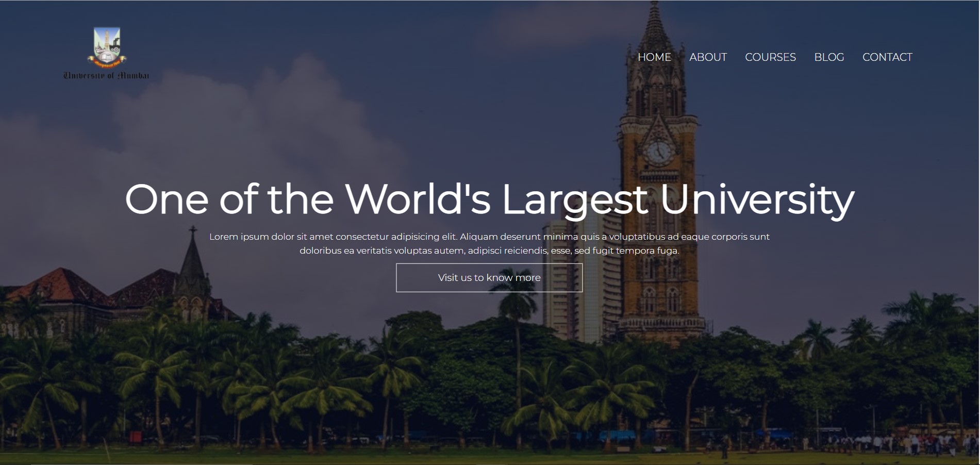Select the currently active HOME link
The image size is (980, 465).
654,57
